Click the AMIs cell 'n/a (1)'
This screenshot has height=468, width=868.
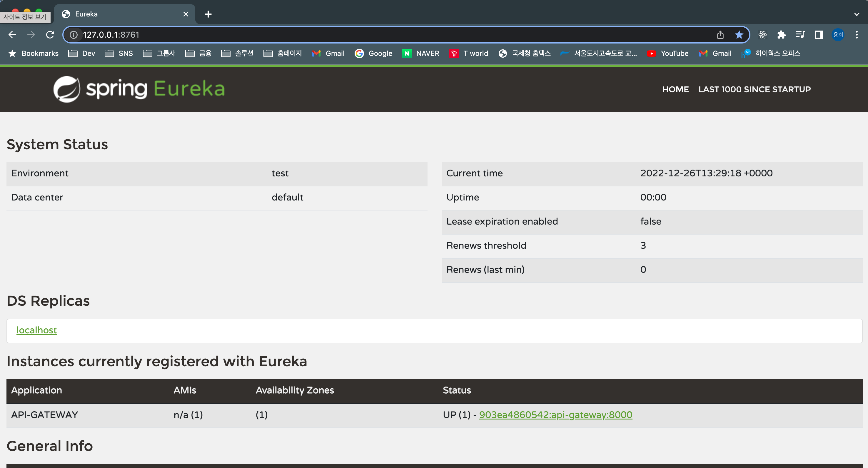[188, 415]
